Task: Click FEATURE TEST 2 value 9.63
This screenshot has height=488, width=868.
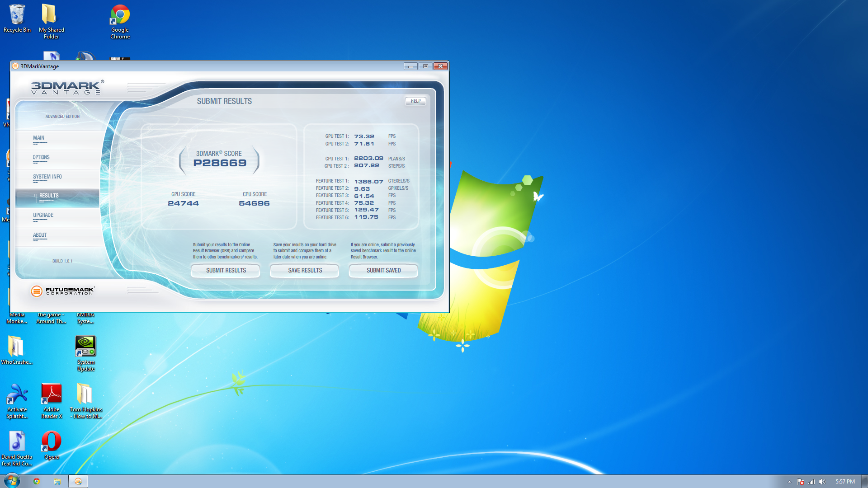Action: 362,189
